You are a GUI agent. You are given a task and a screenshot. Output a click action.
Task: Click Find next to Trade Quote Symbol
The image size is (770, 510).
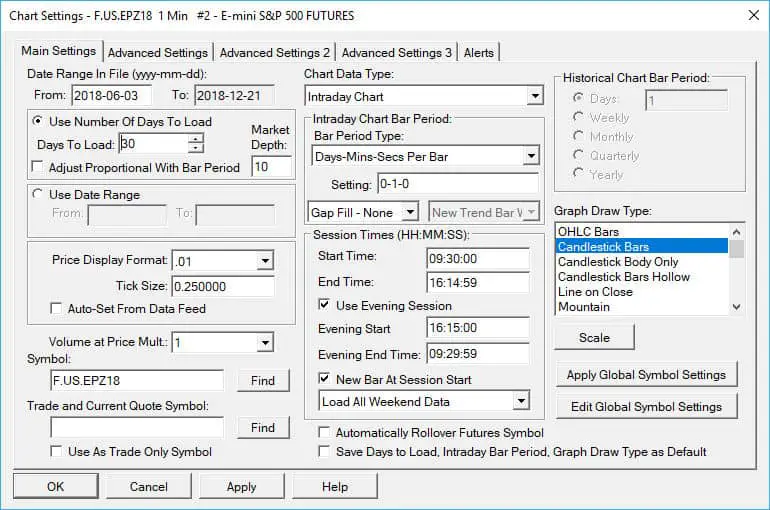(263, 428)
